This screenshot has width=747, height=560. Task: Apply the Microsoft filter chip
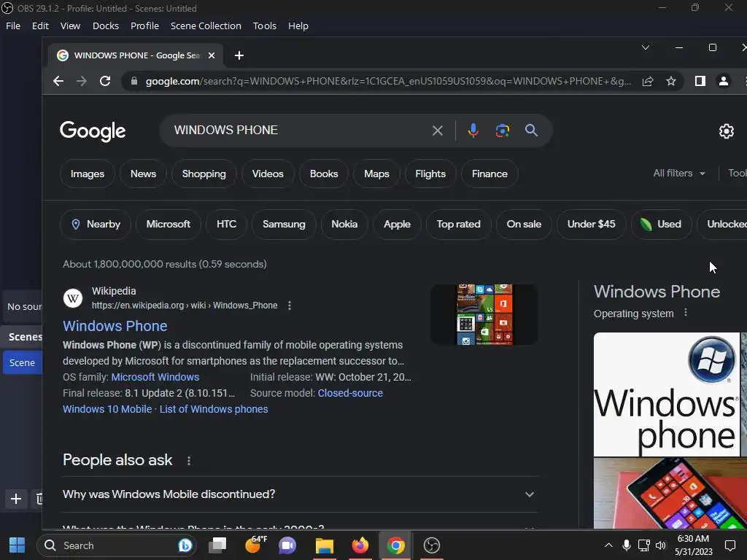(169, 225)
